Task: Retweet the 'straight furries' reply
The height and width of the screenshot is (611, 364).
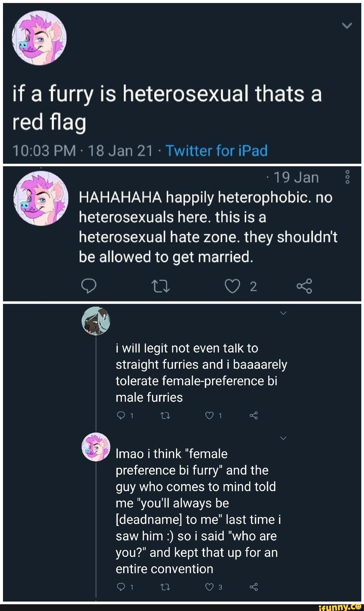Action: [165, 416]
